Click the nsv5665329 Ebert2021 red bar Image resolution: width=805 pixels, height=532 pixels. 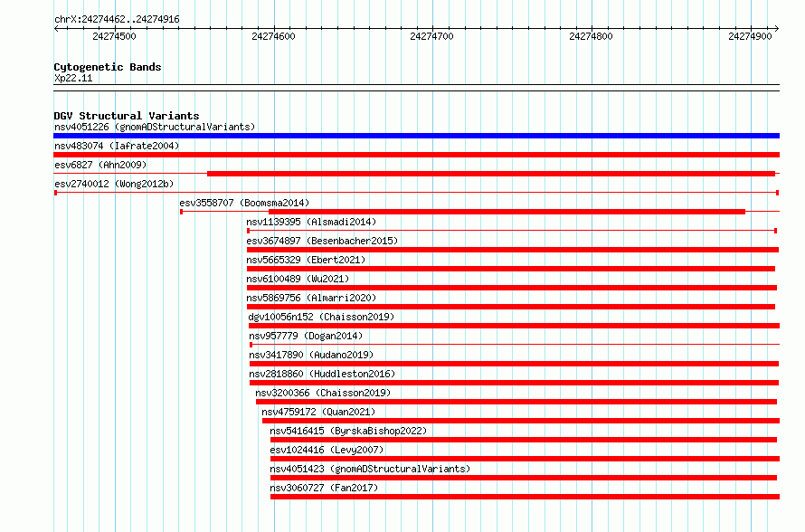click(x=511, y=269)
